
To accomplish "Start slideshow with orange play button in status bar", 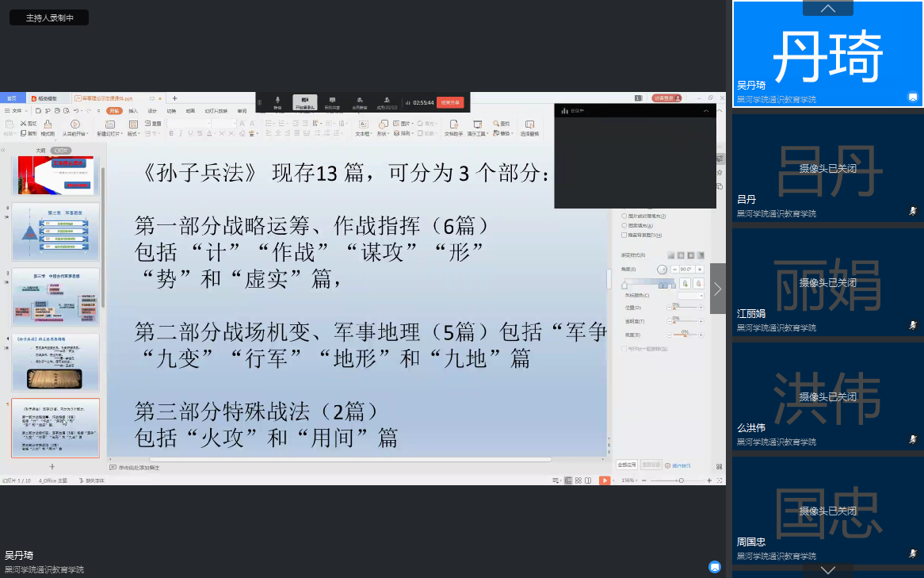I will point(605,480).
